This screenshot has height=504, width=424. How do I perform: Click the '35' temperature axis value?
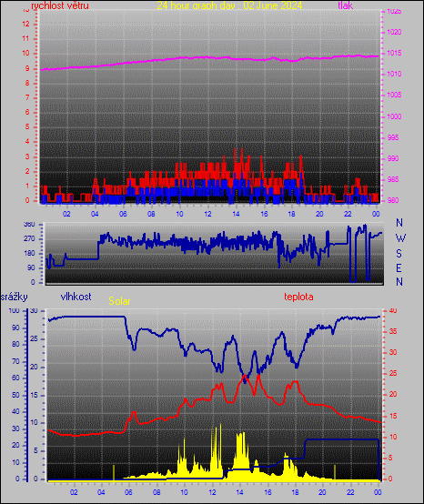(393, 331)
